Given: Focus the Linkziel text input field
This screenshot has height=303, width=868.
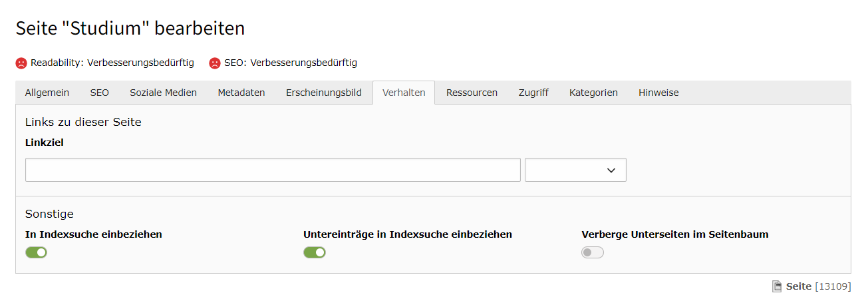Looking at the screenshot, I should pos(273,170).
